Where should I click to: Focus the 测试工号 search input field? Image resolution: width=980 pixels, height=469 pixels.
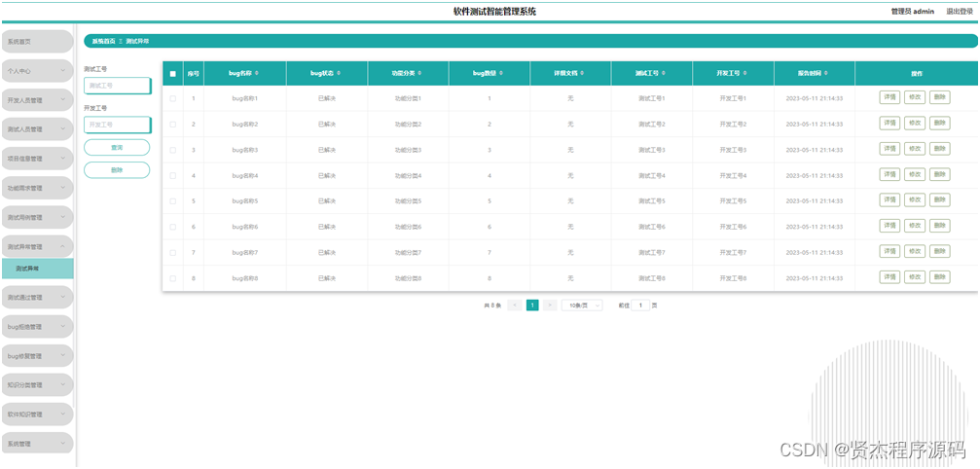pyautogui.click(x=118, y=86)
